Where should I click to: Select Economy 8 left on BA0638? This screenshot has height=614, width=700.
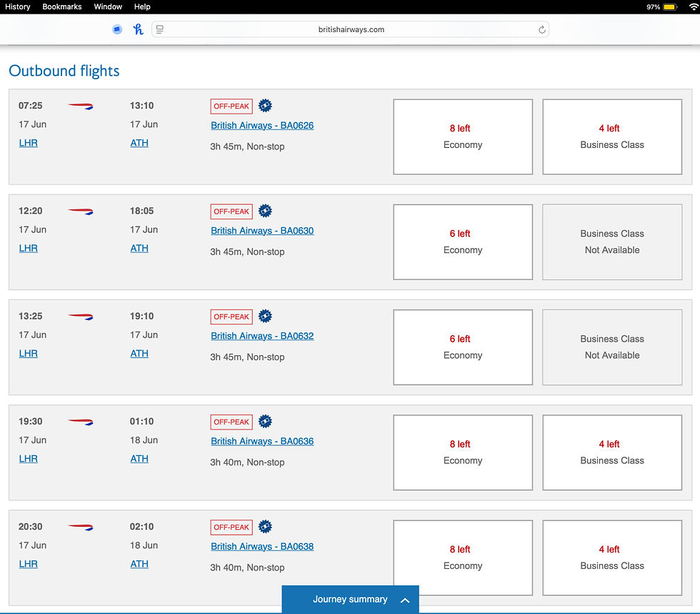pos(463,558)
